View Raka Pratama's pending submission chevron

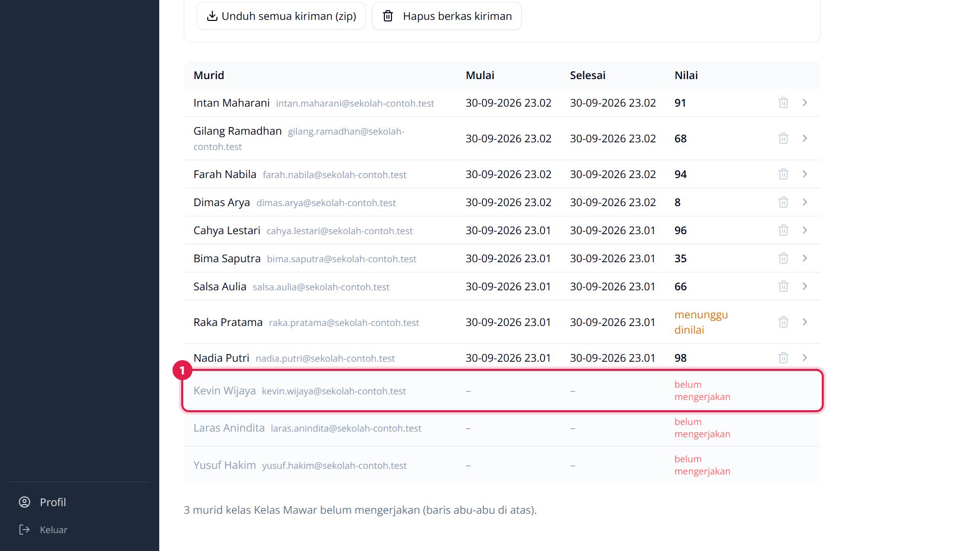[805, 322]
